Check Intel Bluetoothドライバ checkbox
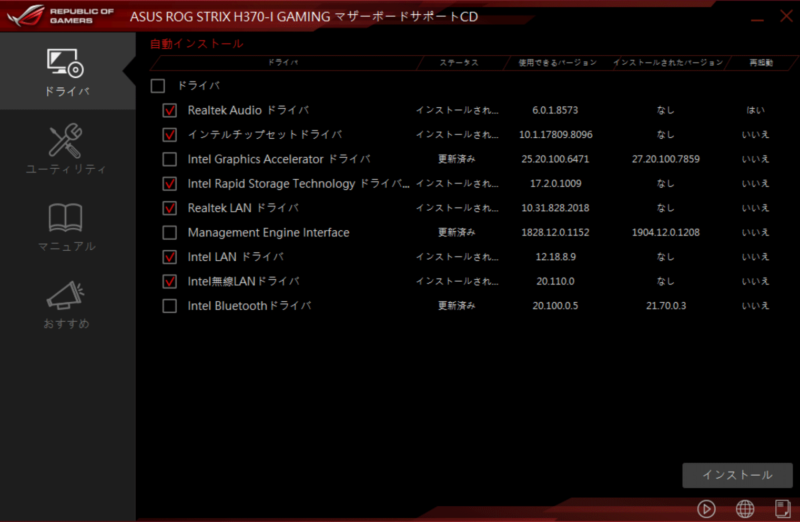The height and width of the screenshot is (522, 800). [x=169, y=306]
